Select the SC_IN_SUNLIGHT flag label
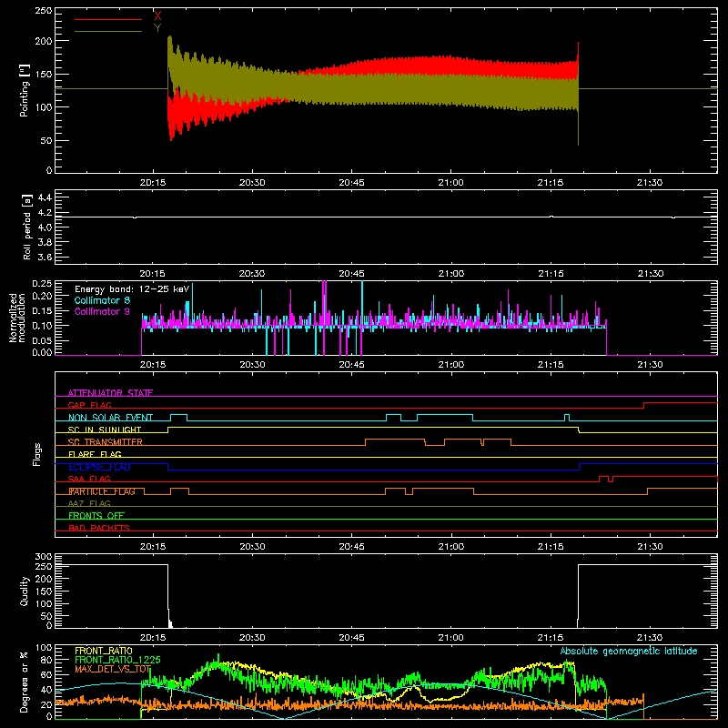This screenshot has width=728, height=728. coord(105,430)
